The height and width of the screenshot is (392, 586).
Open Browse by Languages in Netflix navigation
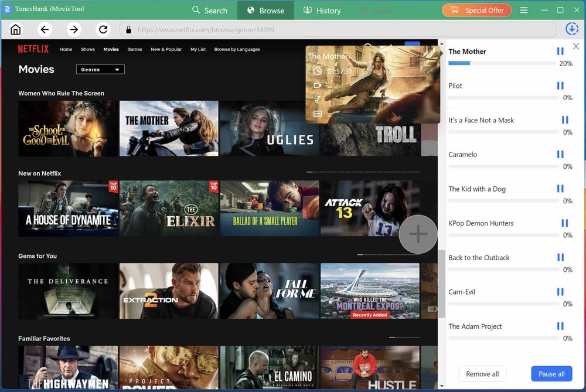(x=237, y=50)
